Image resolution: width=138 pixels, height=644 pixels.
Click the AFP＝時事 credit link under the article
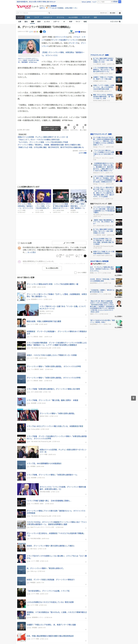point(83,153)
